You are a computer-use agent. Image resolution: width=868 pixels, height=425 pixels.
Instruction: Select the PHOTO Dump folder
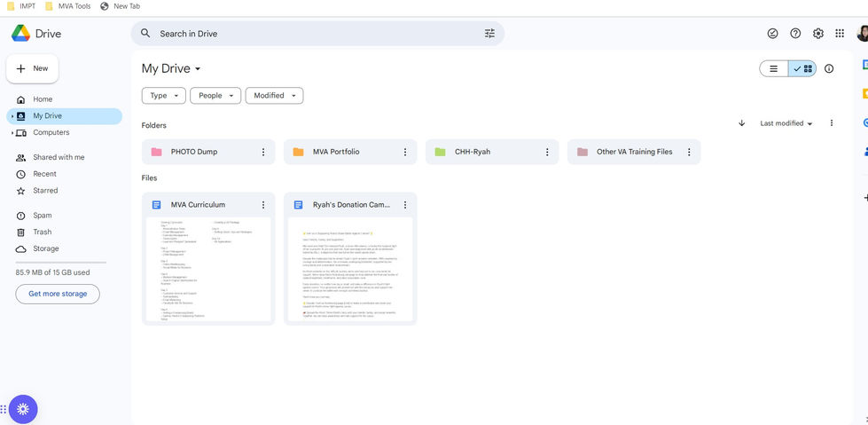pos(208,152)
